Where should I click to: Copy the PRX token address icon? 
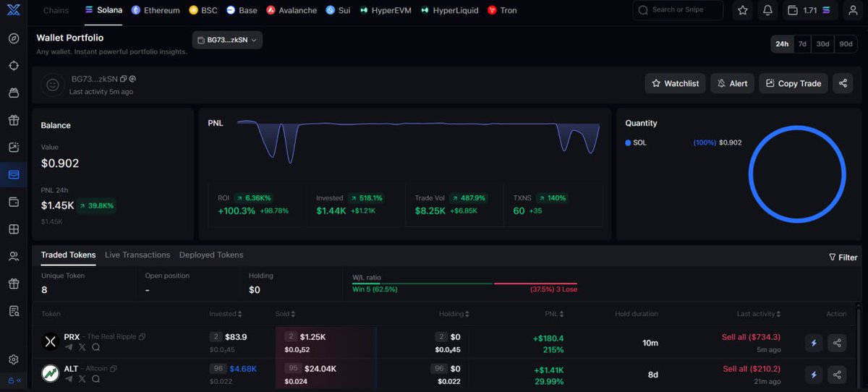pos(142,337)
